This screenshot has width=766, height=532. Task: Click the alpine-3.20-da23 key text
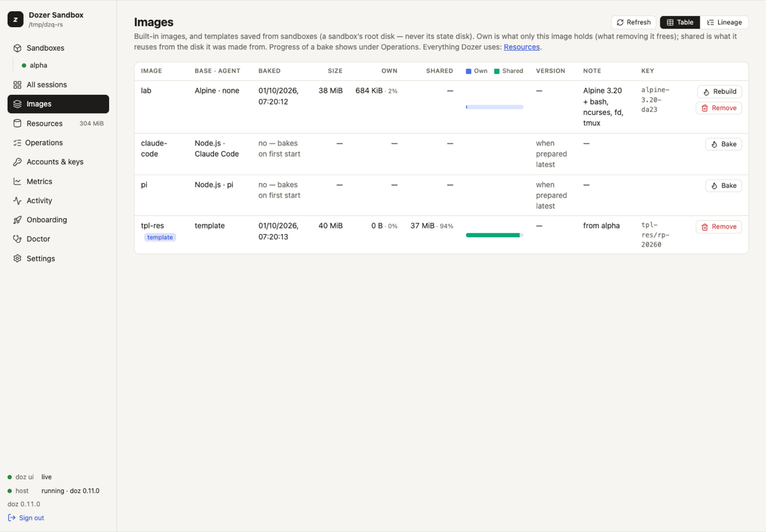[655, 100]
